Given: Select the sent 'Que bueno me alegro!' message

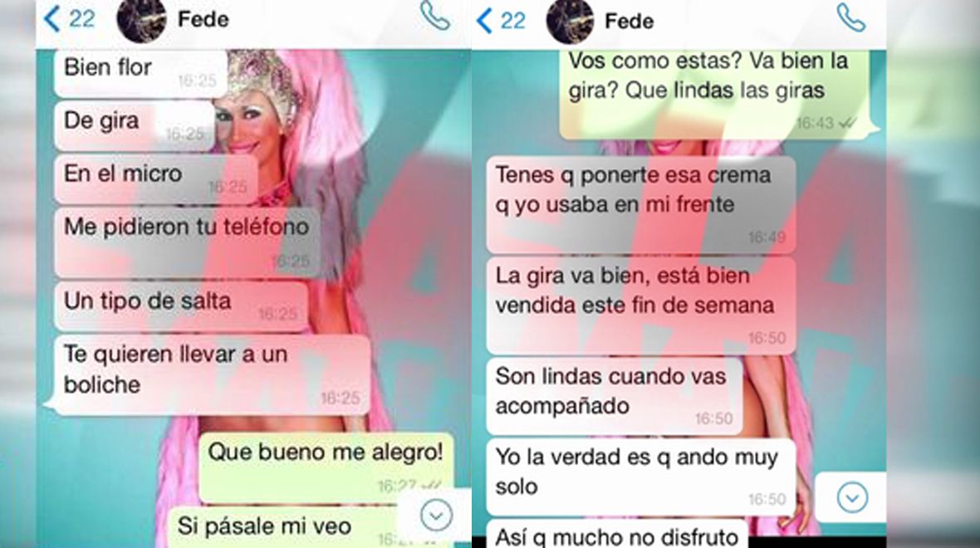Looking at the screenshot, I should click(326, 467).
